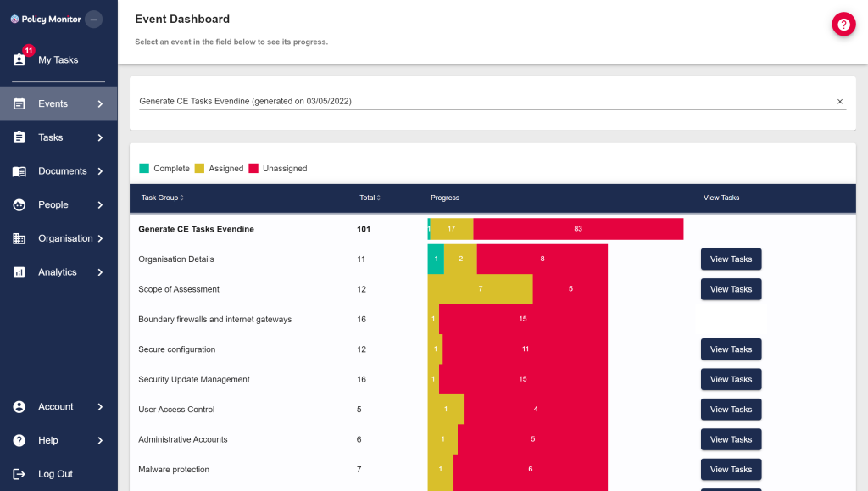Click the red help question mark icon
The image size is (868, 491).
coord(843,25)
